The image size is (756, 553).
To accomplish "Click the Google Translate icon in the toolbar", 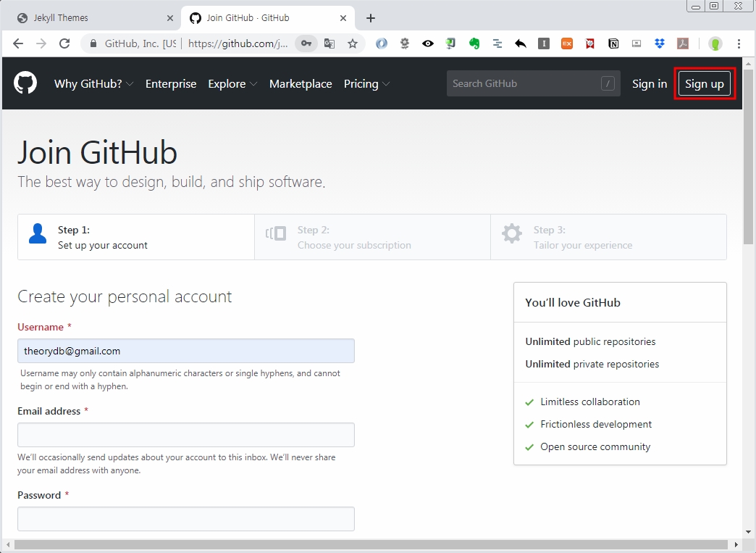I will point(329,43).
